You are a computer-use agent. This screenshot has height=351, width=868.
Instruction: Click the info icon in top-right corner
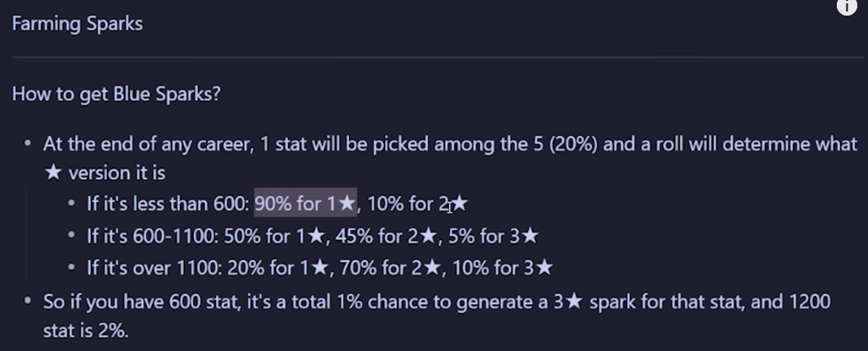[x=847, y=7]
